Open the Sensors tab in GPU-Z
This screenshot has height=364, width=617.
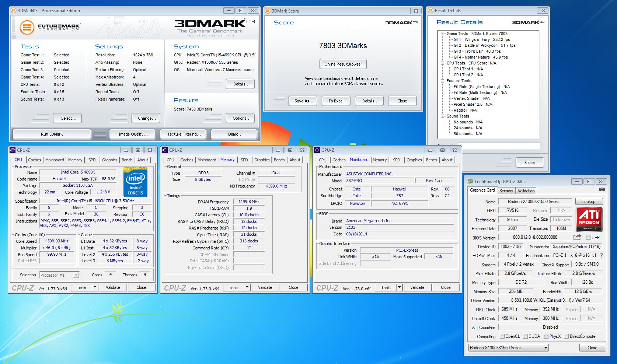[x=506, y=191]
